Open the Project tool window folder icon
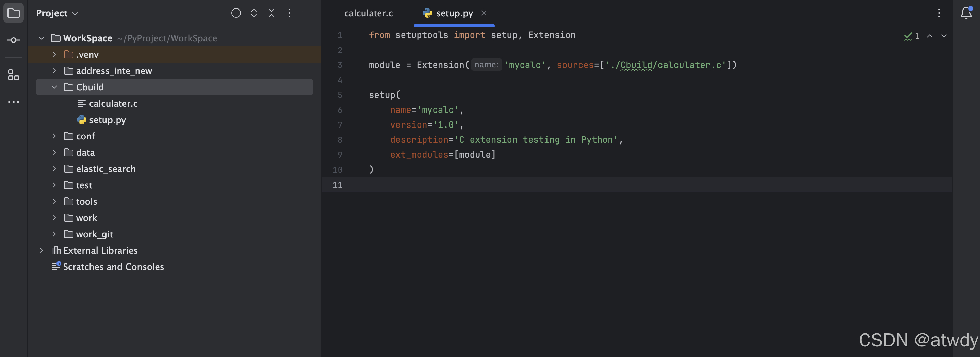The width and height of the screenshot is (980, 357). pyautogui.click(x=13, y=13)
